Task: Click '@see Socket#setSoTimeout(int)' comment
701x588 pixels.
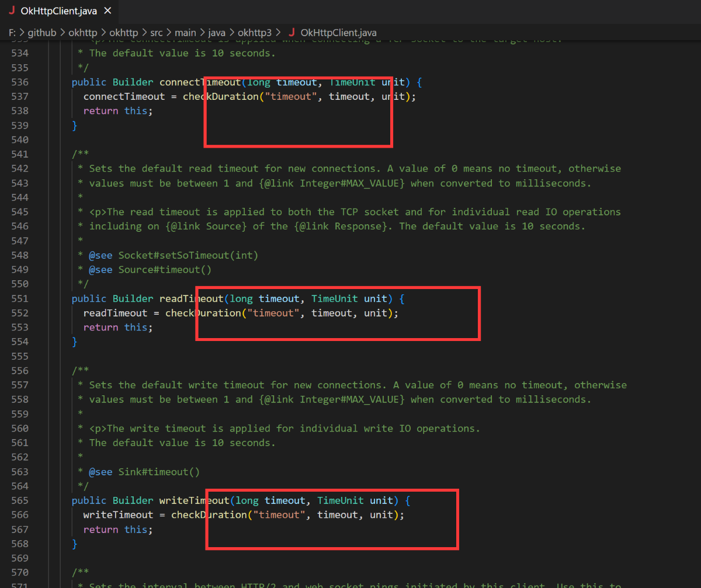Action: pyautogui.click(x=173, y=255)
